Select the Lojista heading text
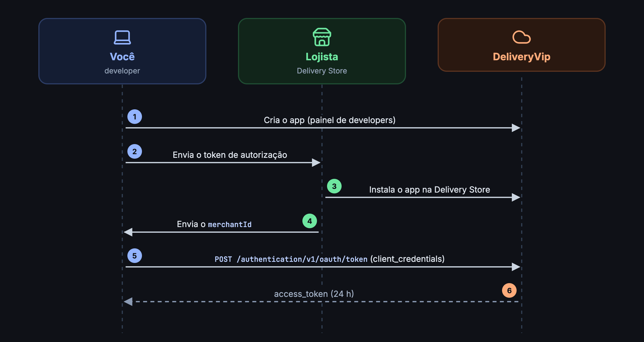The width and height of the screenshot is (644, 342). pyautogui.click(x=322, y=57)
